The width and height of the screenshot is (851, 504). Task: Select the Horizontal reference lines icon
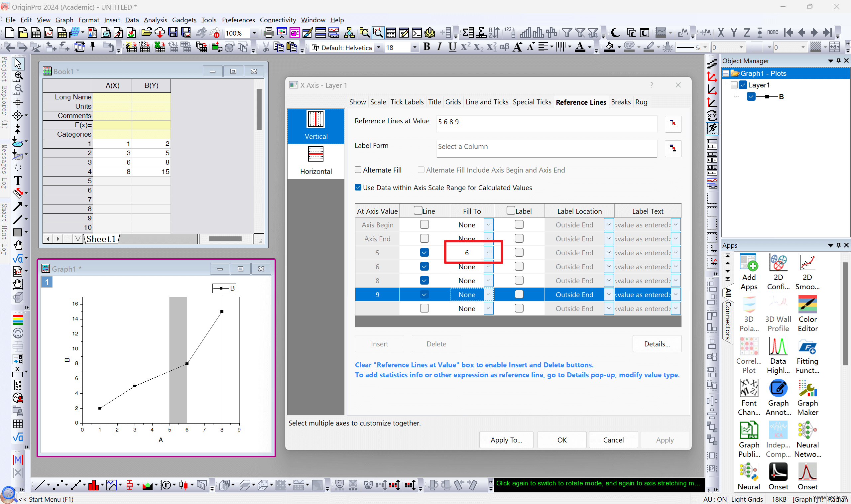point(316,161)
